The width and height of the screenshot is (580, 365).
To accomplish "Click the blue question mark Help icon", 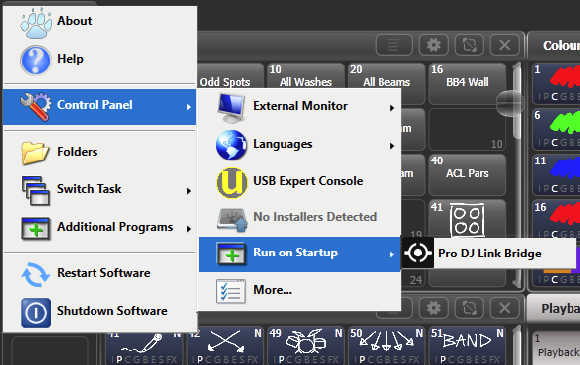I will click(x=36, y=60).
